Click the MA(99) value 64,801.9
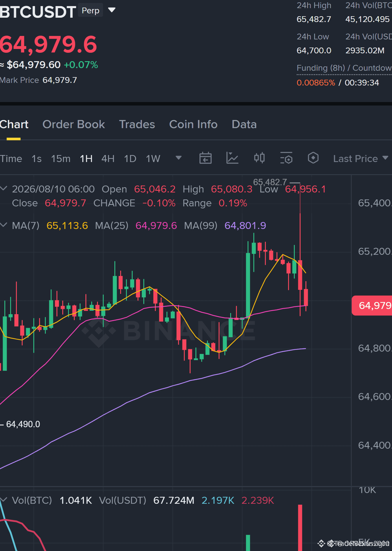This screenshot has width=392, height=551. pyautogui.click(x=245, y=226)
